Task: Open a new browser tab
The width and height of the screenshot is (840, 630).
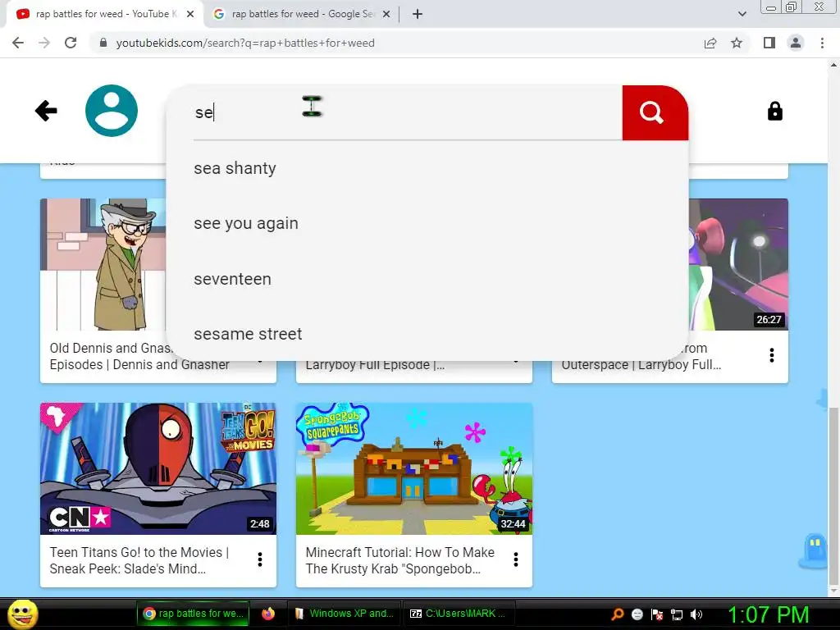Action: coord(418,15)
